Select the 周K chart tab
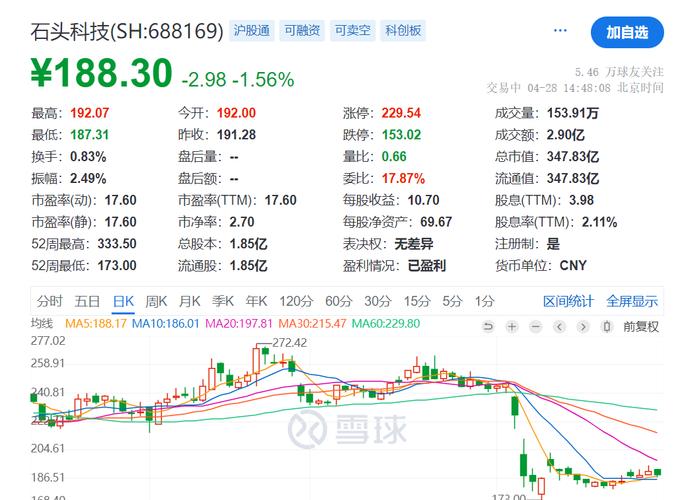The image size is (678, 500). (x=156, y=301)
